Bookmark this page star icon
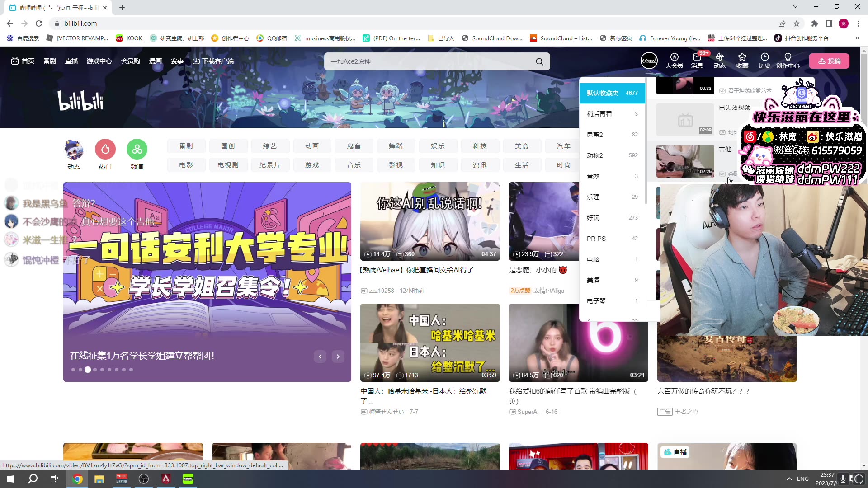Image resolution: width=868 pixels, height=488 pixels. tap(797, 23)
